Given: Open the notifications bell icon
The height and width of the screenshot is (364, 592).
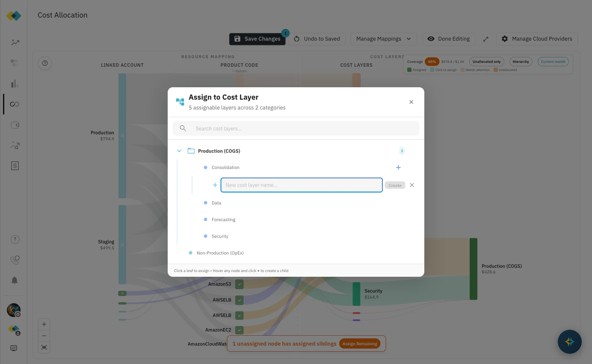Looking at the screenshot, I should tap(15, 280).
